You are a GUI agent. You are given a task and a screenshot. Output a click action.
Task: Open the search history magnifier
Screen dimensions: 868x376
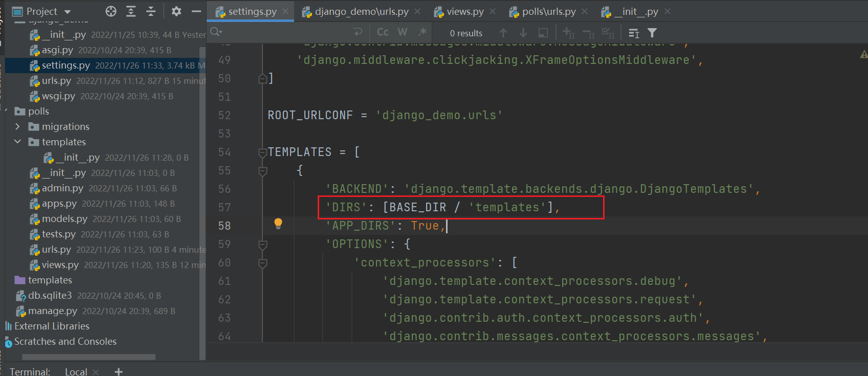(216, 32)
